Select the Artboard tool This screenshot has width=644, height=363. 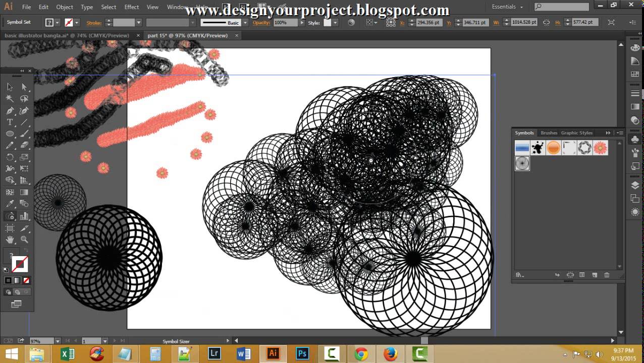click(x=10, y=228)
